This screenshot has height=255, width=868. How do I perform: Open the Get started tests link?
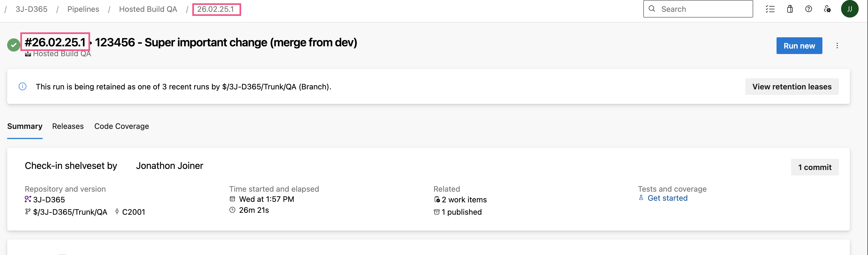coord(667,198)
